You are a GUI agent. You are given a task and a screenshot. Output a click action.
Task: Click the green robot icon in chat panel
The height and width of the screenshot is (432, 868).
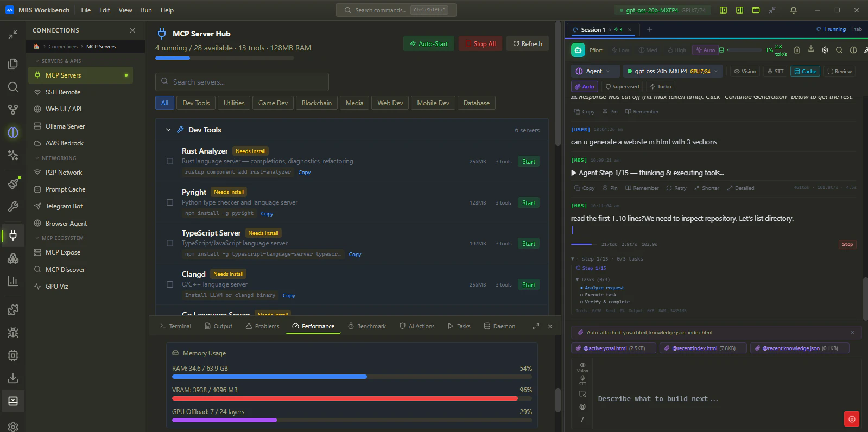point(578,50)
